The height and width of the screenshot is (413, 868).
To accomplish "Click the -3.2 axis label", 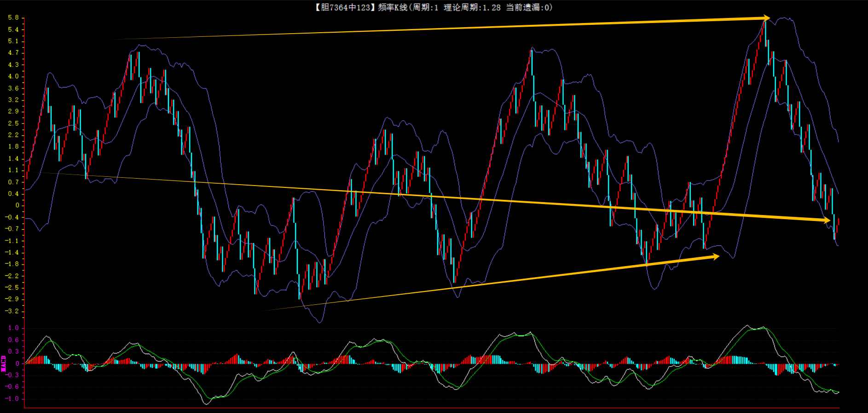I will coord(12,311).
